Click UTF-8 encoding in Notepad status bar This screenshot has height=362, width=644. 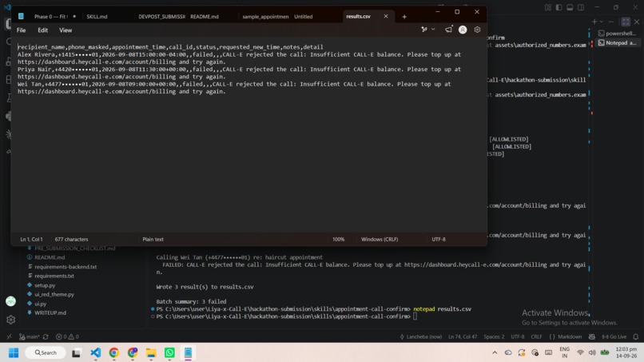pyautogui.click(x=438, y=239)
